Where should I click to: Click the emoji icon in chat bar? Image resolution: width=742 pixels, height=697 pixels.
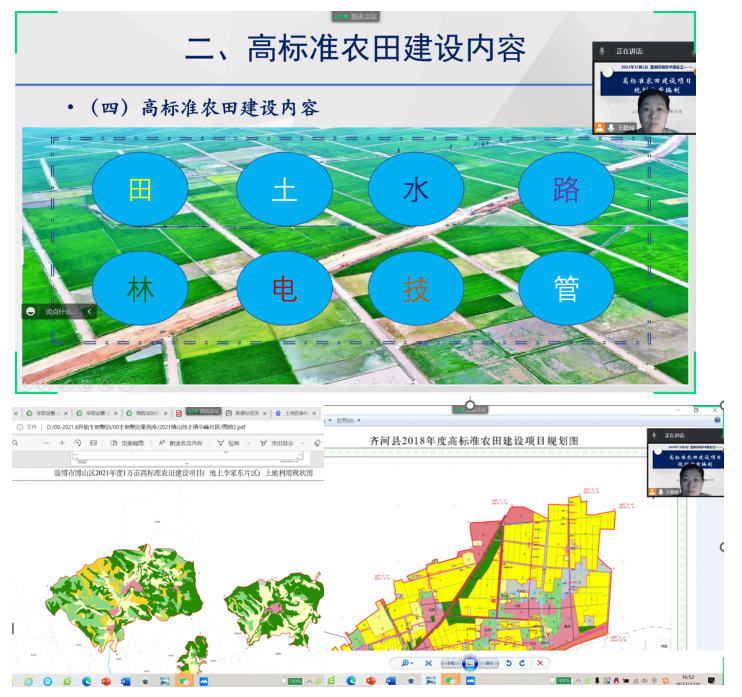tap(32, 312)
